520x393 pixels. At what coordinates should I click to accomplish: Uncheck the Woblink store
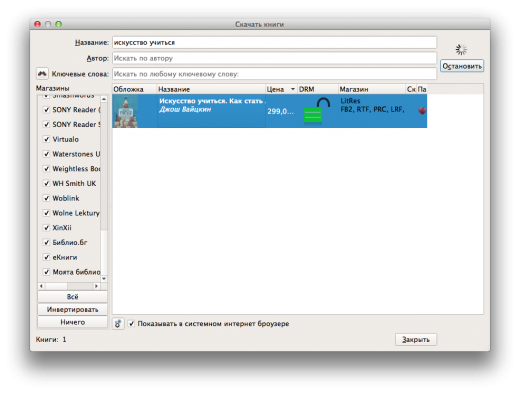(x=46, y=198)
